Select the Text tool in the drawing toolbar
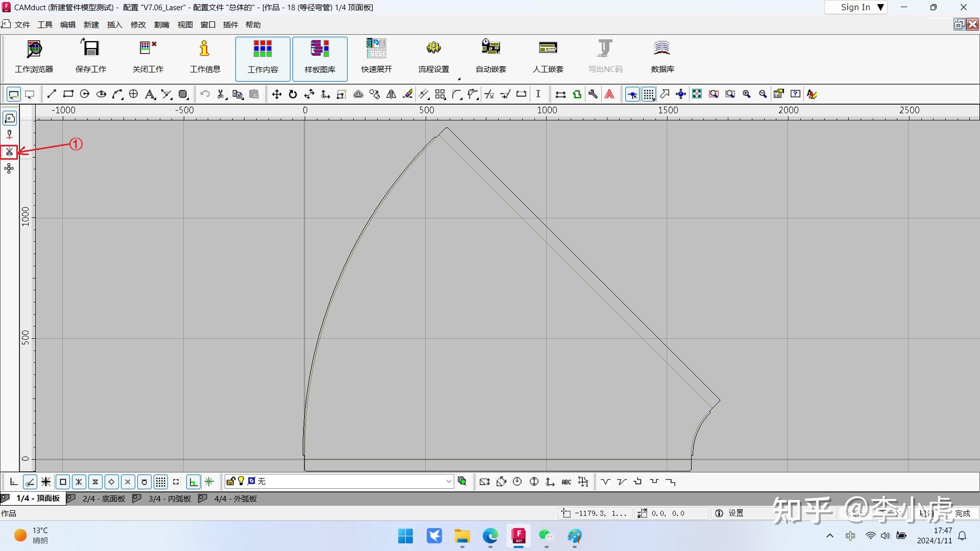 [150, 94]
